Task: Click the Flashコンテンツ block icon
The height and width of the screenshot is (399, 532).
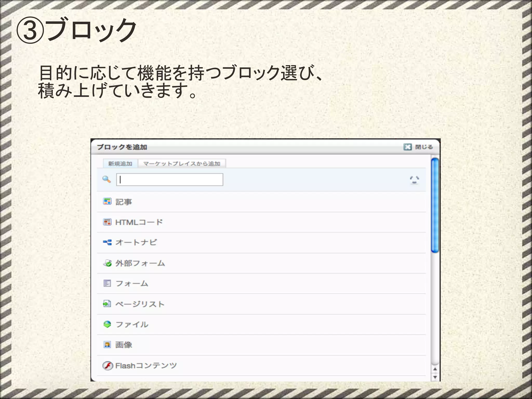Action: pos(108,365)
